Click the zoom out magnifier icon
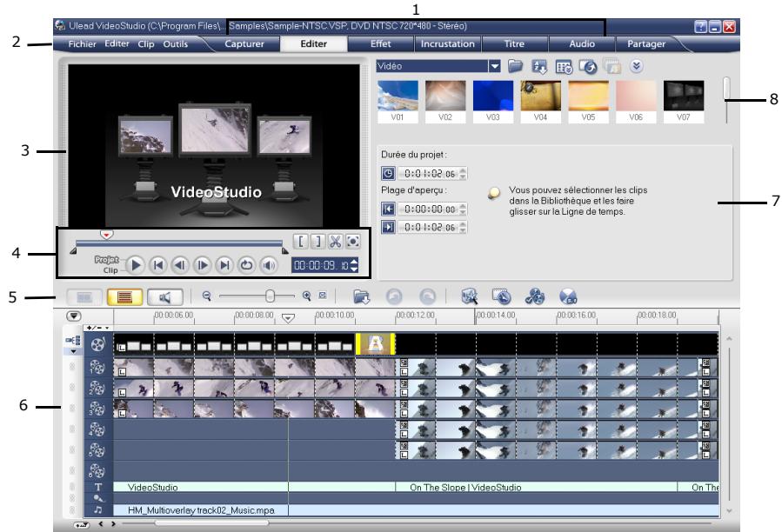This screenshot has width=782, height=532. pyautogui.click(x=206, y=296)
